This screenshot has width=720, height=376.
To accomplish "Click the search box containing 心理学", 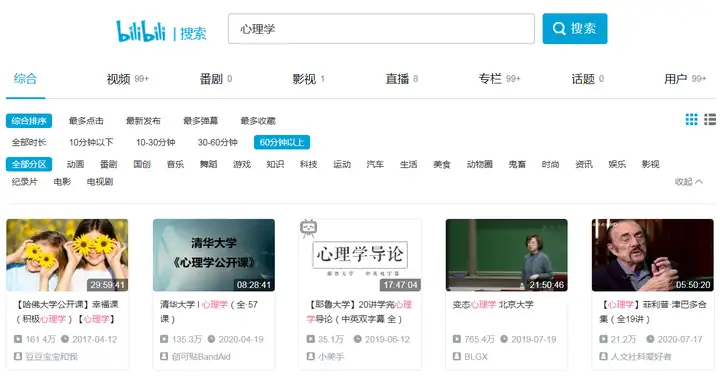I will (381, 28).
